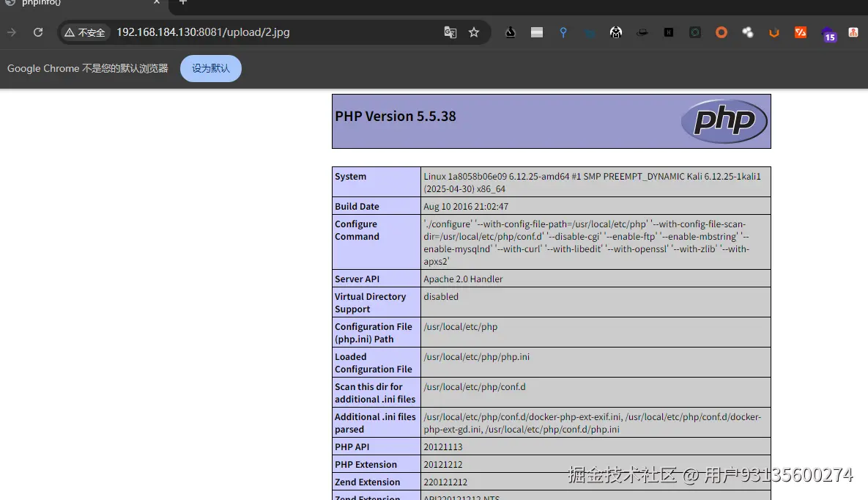This screenshot has height=500, width=868.
Task: Click Additional .ini files parsed label
Action: (375, 422)
